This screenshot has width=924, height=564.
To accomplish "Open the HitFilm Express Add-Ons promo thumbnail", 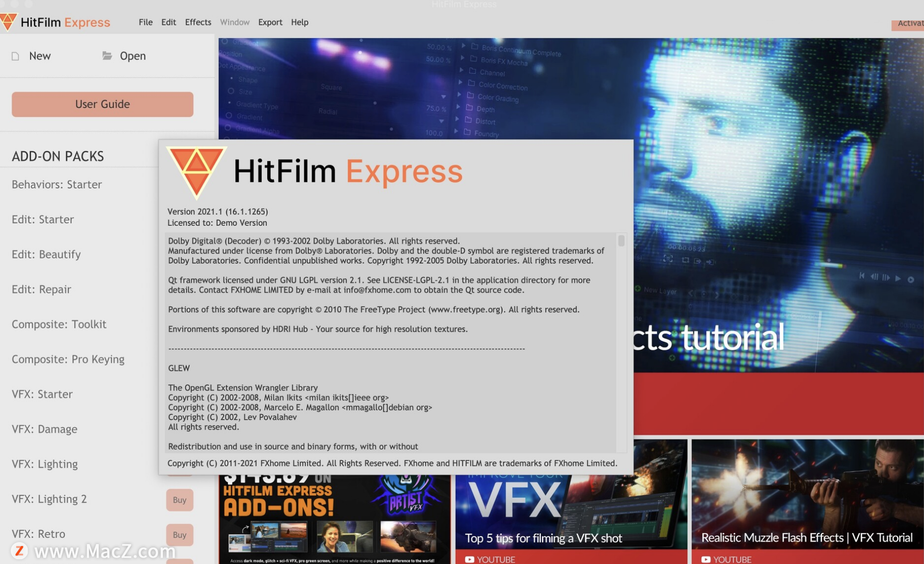I will (x=335, y=519).
